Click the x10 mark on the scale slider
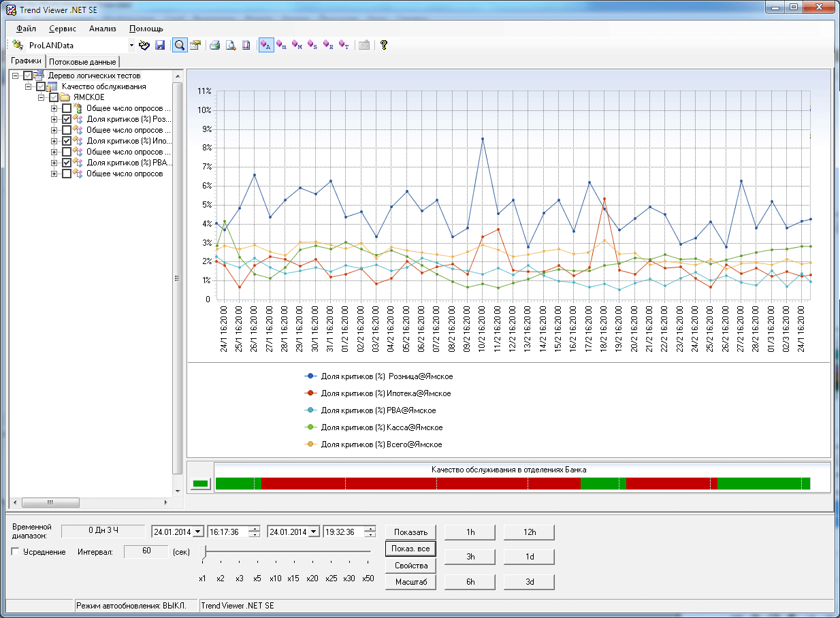The image size is (840, 618). click(276, 578)
